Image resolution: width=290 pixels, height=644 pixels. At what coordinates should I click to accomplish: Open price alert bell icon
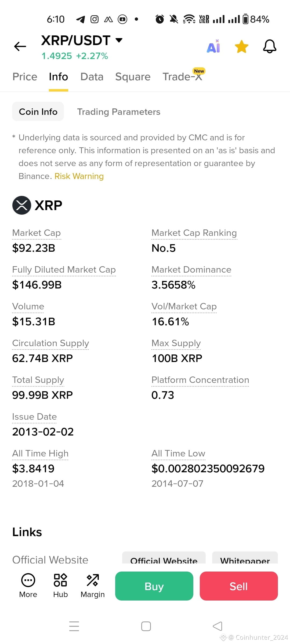pyautogui.click(x=270, y=46)
